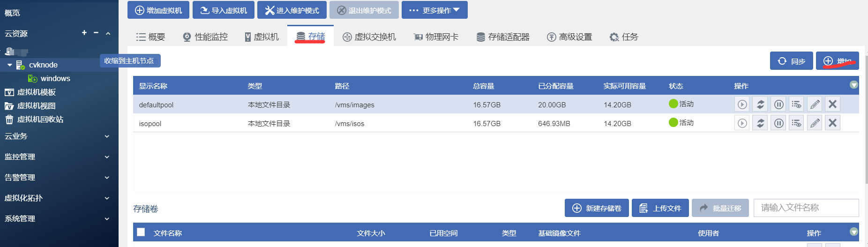
Task: Click the disabled 退出维护模式 button
Action: [x=364, y=10]
